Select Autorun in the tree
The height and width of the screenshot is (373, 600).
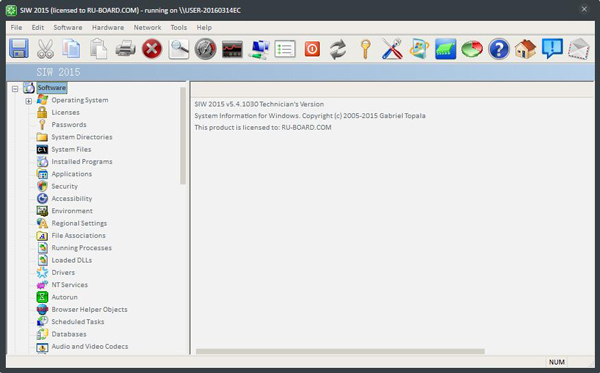64,297
